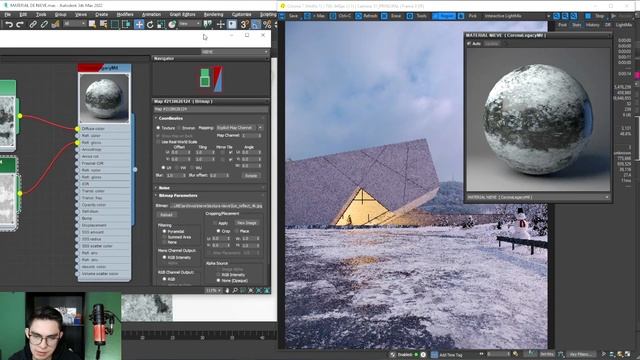
Task: Open the Rendering menu
Action: 213,14
